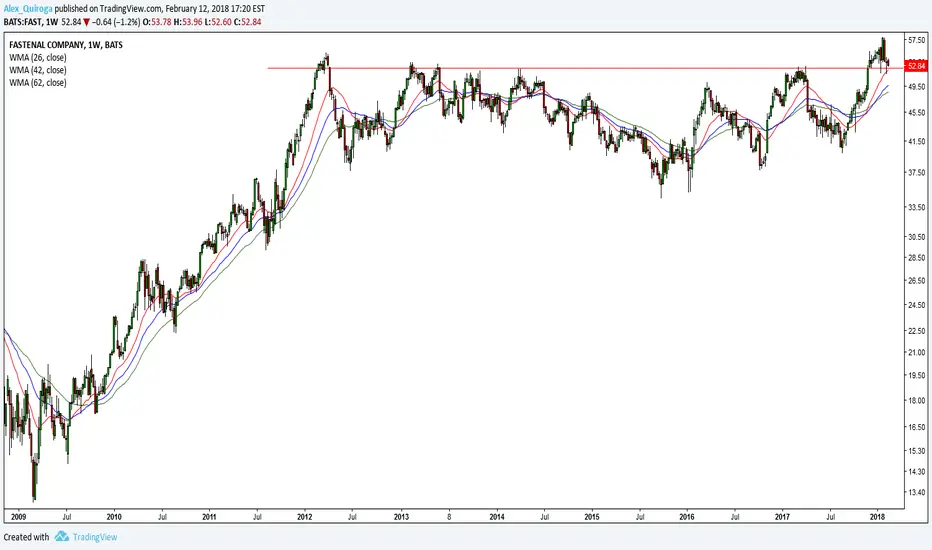This screenshot has height=550, width=932.
Task: Click the 2011 label on time axis
Action: 209,517
